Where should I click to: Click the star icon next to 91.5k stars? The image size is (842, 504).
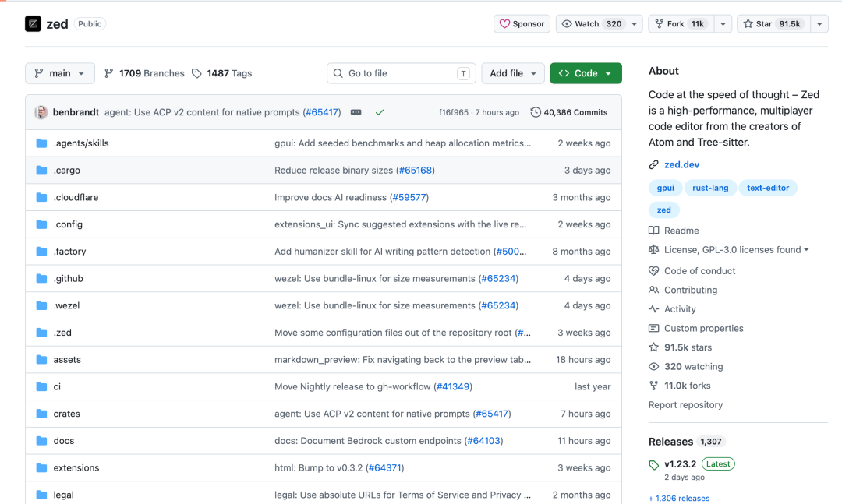click(x=653, y=347)
